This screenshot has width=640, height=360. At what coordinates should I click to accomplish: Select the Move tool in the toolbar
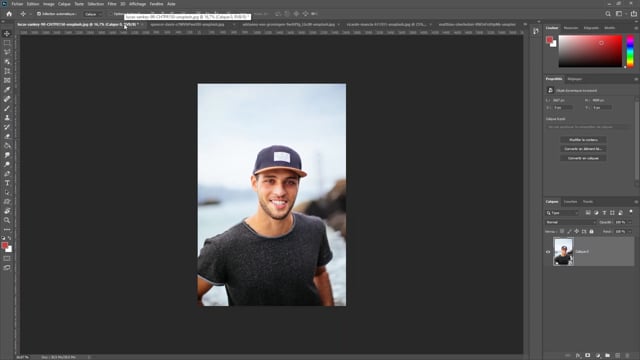click(x=7, y=33)
